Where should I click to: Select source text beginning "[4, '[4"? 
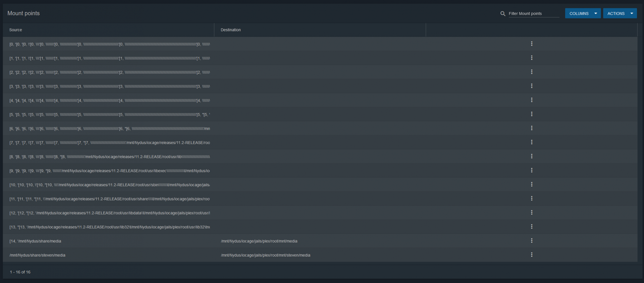(x=110, y=100)
